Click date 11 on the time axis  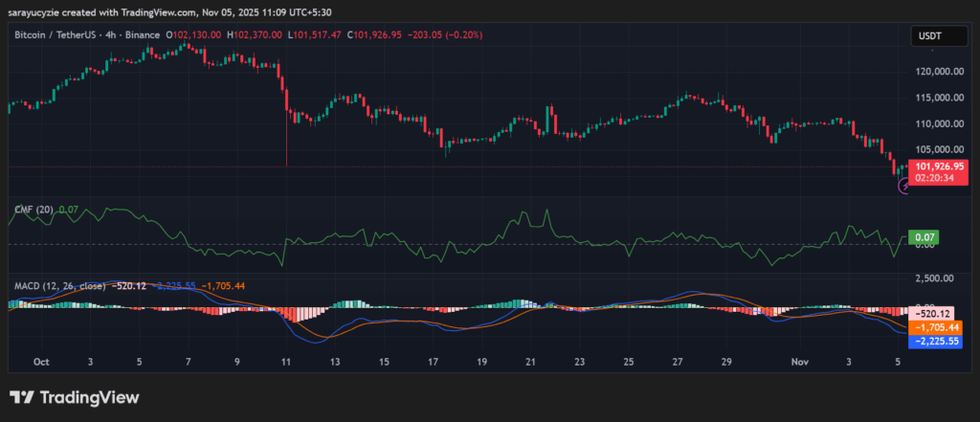coord(286,364)
